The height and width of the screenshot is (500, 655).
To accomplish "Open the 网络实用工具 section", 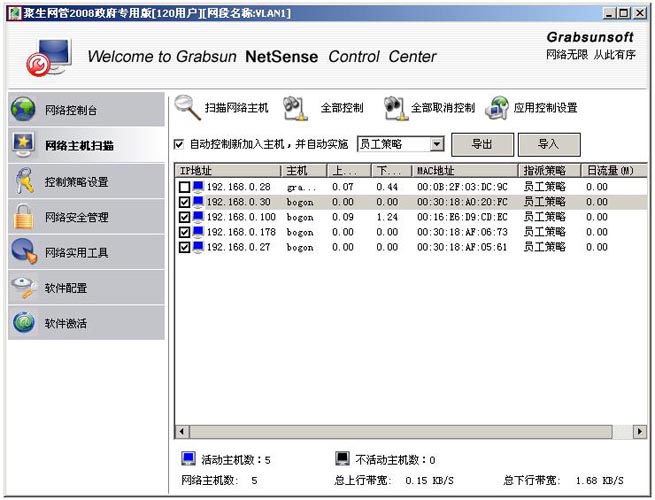I will (x=86, y=252).
